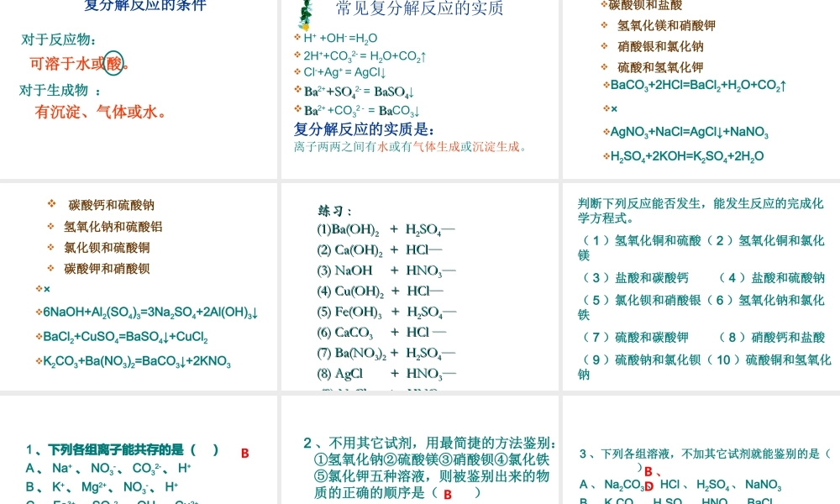Select question 2、不用其它试剂，用最简捷的方法鉴别
Image resolution: width=840 pixels, height=504 pixels.
click(x=429, y=444)
